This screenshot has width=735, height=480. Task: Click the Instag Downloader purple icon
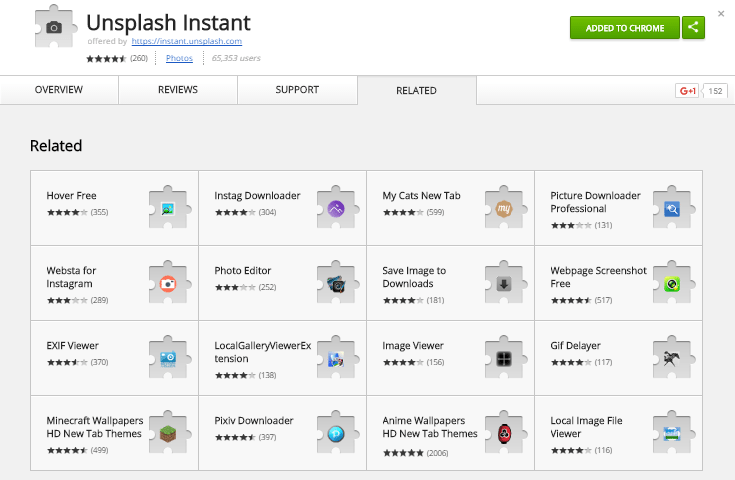pyautogui.click(x=338, y=208)
